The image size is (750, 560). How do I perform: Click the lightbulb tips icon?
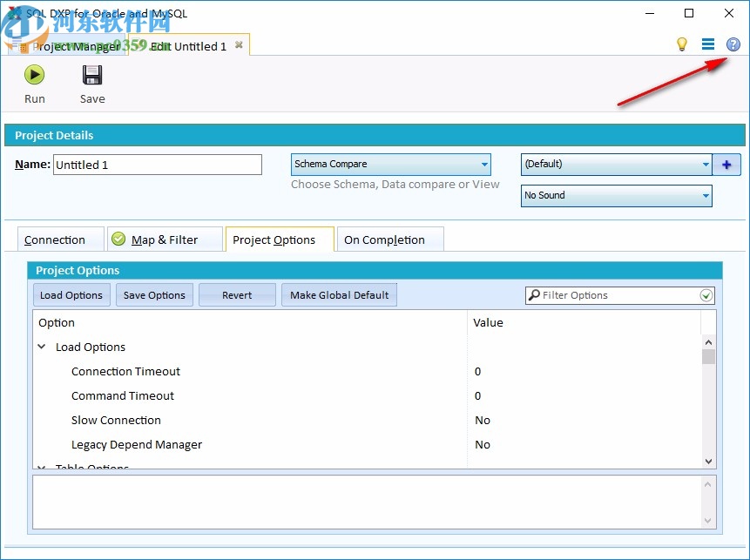tap(682, 44)
